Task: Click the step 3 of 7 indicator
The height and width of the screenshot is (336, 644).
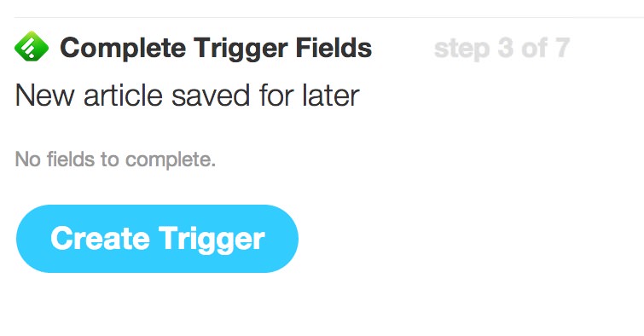Action: pos(502,49)
